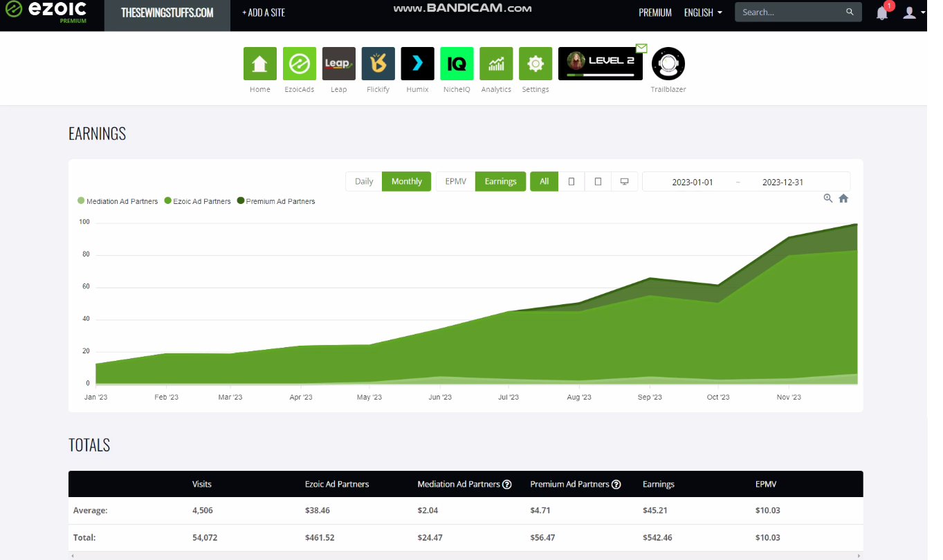Click the Visits column header
The height and width of the screenshot is (560, 943).
[202, 484]
